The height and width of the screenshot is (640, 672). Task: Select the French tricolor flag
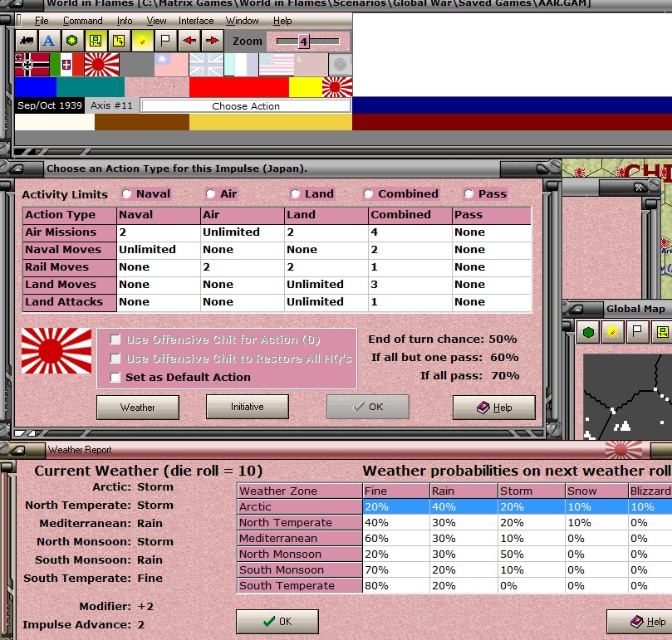coord(241,65)
